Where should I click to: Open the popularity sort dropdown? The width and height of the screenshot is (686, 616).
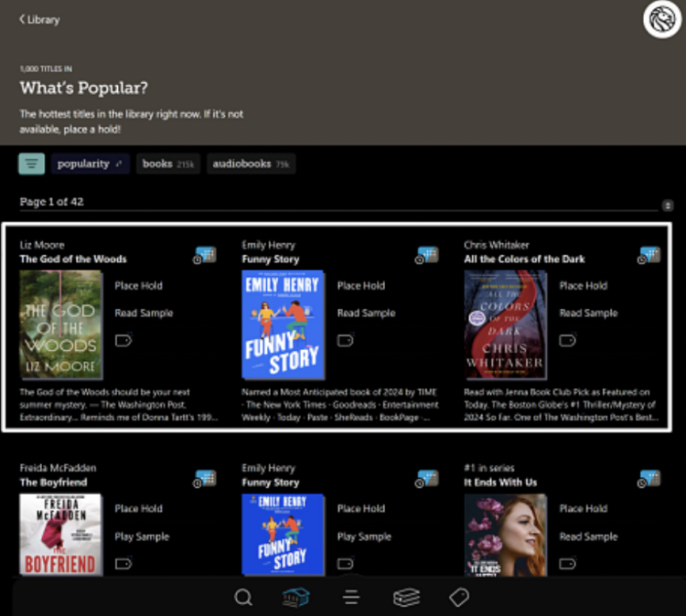(90, 164)
